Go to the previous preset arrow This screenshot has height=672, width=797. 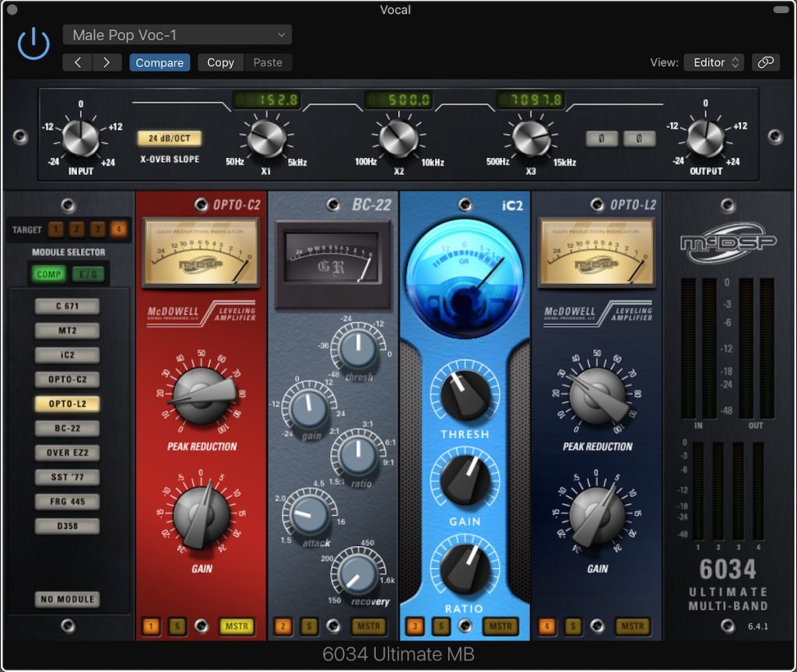pyautogui.click(x=77, y=62)
